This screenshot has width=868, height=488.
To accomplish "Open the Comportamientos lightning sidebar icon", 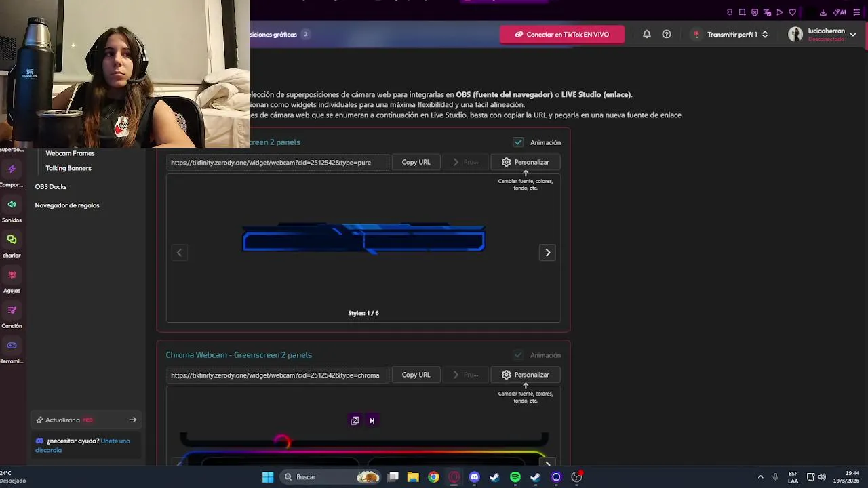I will click(x=12, y=169).
